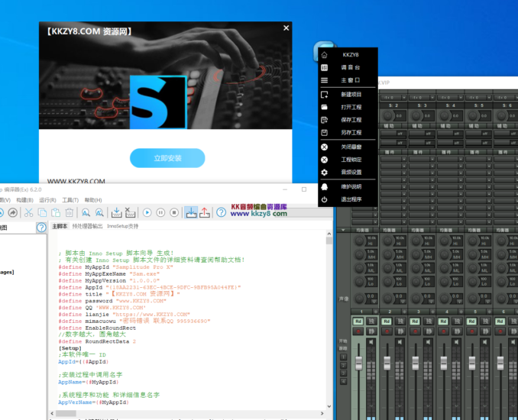Screen dimensions: 518x420
Task: Click 工程锁定 in the black menu
Action: 351,160
